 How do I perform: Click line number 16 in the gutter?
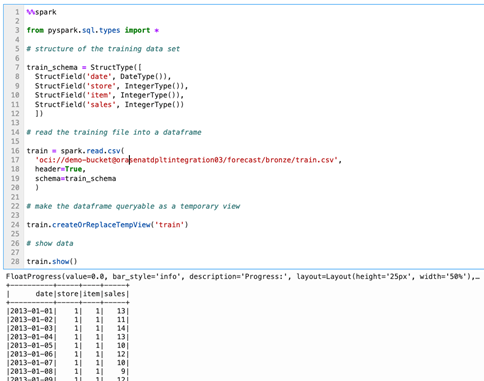15,151
